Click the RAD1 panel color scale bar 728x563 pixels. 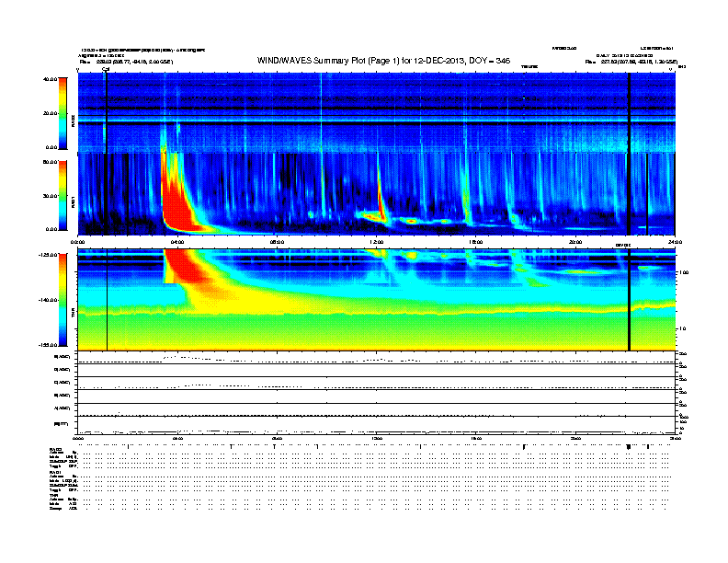[x=63, y=196]
